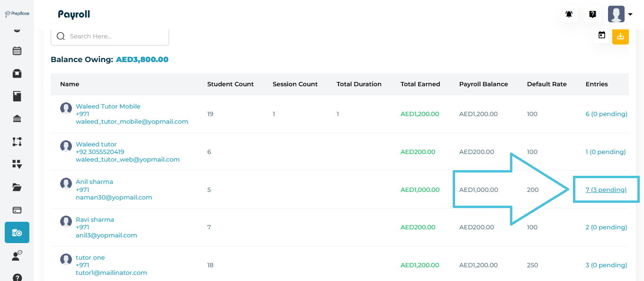The width and height of the screenshot is (644, 281).
Task: Open the folder icon in the sidebar
Action: (x=17, y=187)
